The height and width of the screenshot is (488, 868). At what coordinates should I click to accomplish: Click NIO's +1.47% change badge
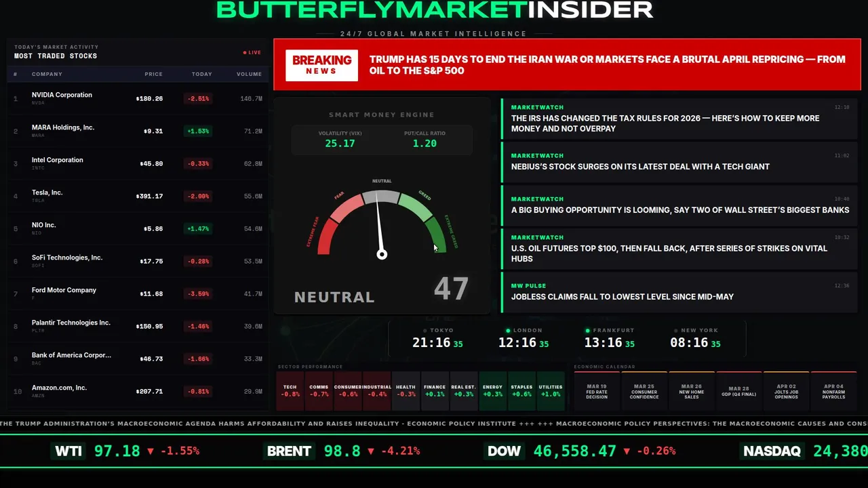[x=199, y=228]
